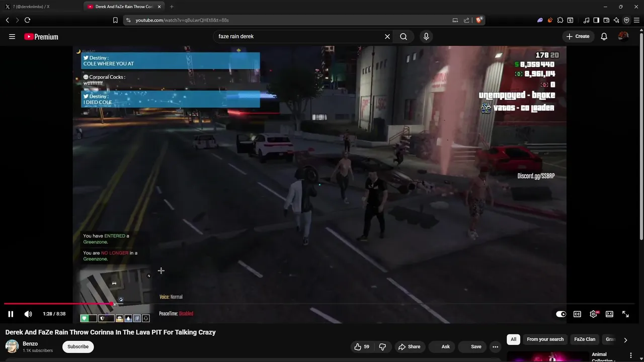This screenshot has width=644, height=362.
Task: Open Brave Wallet
Action: tap(606, 20)
